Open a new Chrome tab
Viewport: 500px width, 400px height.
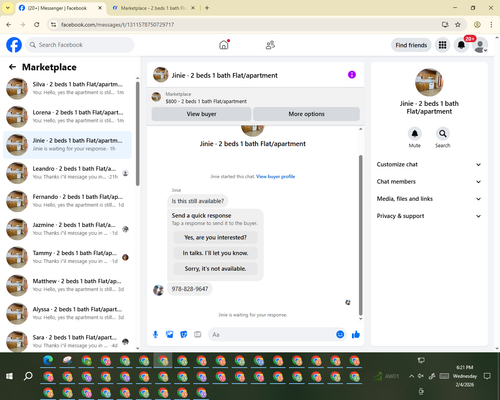point(207,8)
